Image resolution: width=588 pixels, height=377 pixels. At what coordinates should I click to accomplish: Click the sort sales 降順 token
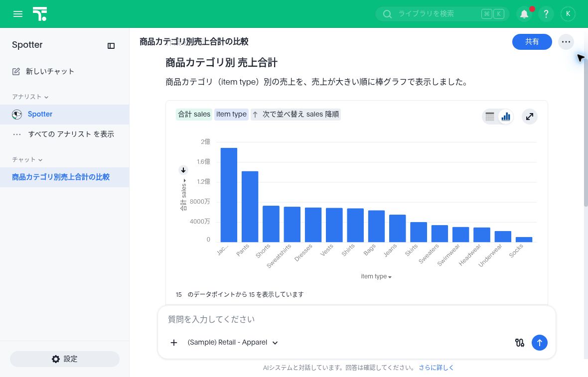tap(295, 115)
